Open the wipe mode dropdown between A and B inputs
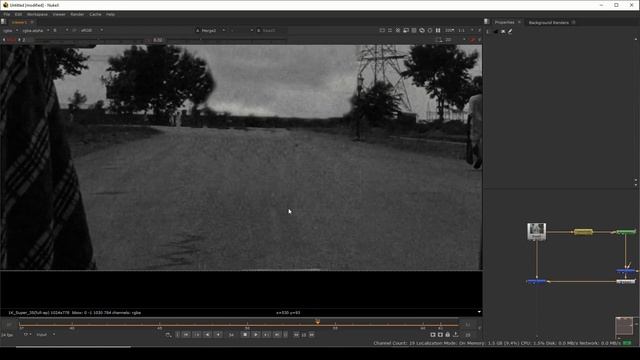This screenshot has height=360, width=640. [241, 31]
